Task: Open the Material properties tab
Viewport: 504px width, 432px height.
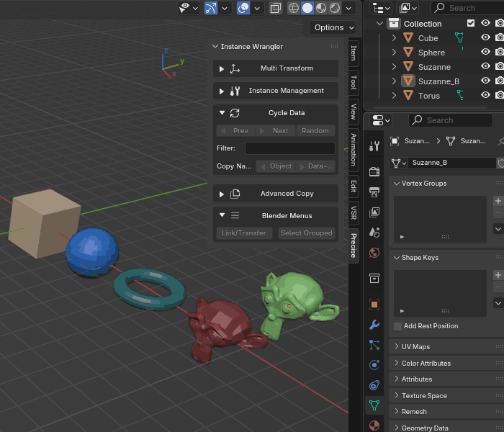Action: tap(374, 425)
